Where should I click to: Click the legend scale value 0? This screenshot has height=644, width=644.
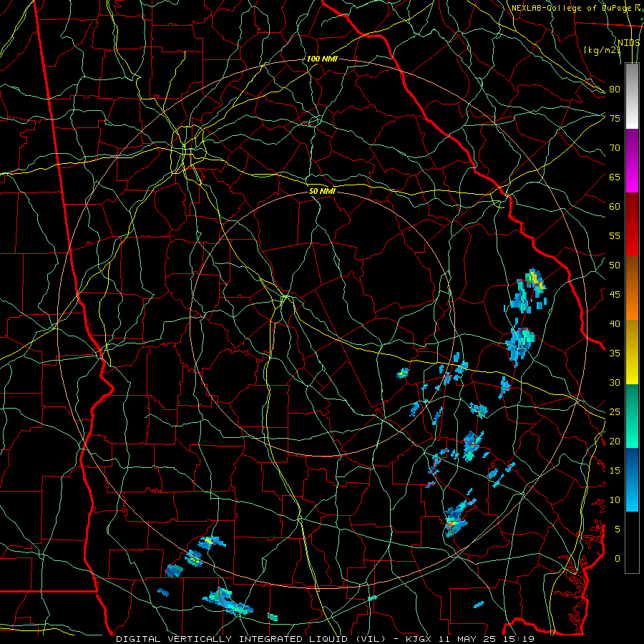tap(618, 559)
